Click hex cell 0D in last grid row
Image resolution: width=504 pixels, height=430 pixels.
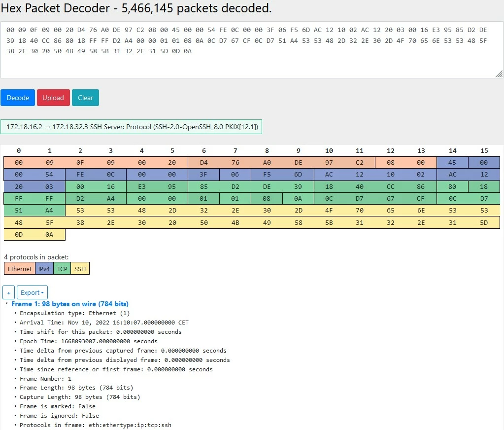point(19,234)
